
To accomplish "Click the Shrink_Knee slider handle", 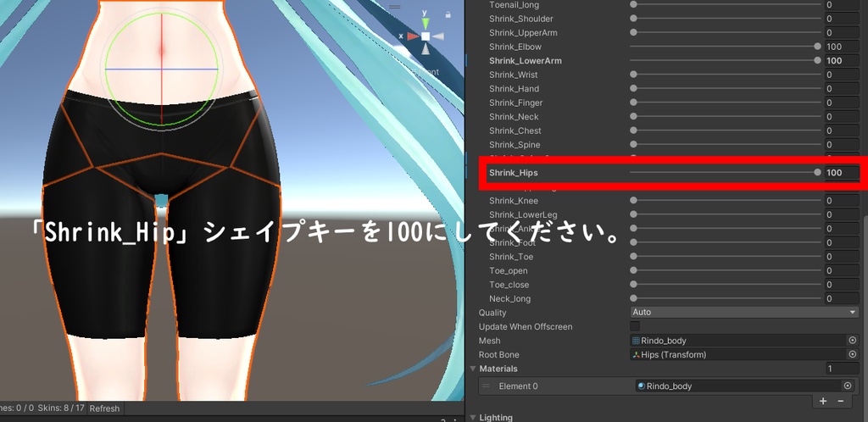I will (633, 201).
